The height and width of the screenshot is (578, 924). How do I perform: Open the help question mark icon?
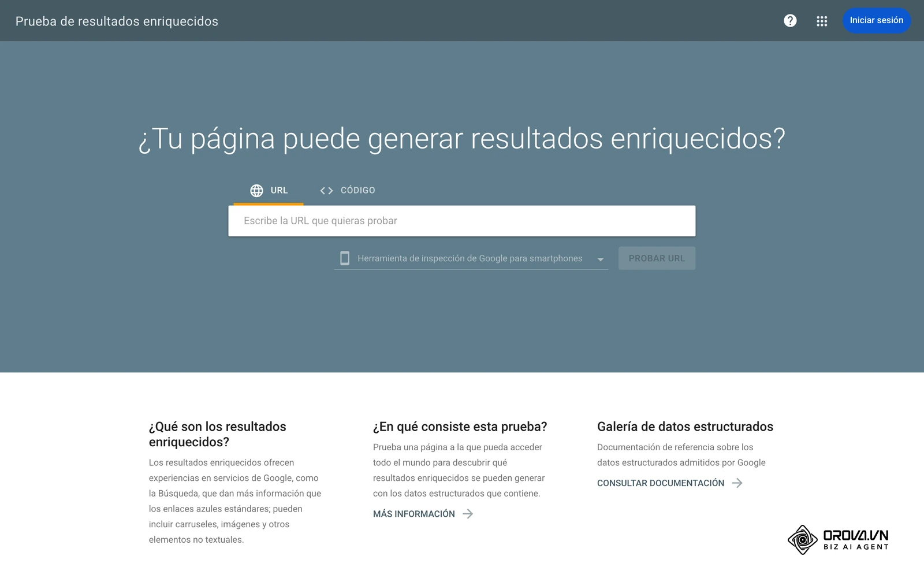click(790, 21)
